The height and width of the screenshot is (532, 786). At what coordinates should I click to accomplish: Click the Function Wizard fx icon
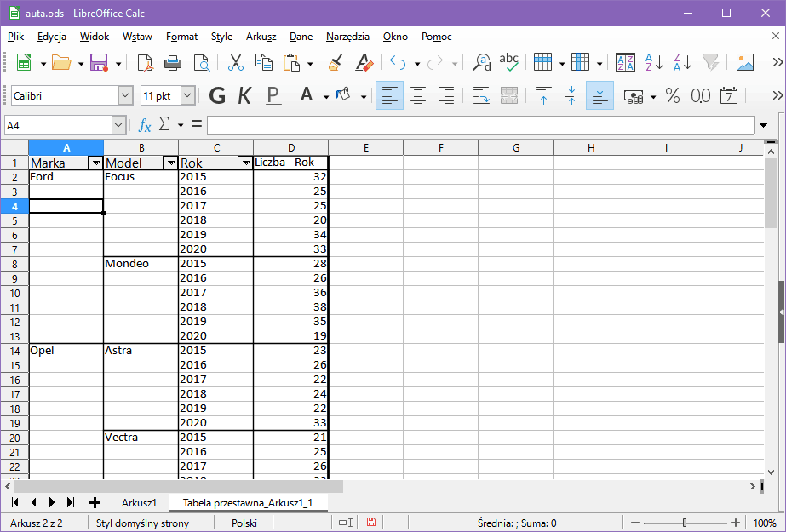pyautogui.click(x=145, y=125)
